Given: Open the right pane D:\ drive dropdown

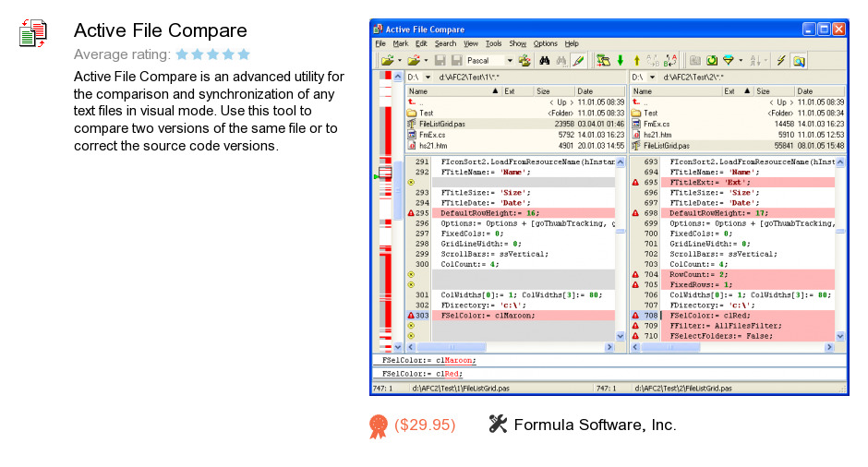Looking at the screenshot, I should (652, 78).
